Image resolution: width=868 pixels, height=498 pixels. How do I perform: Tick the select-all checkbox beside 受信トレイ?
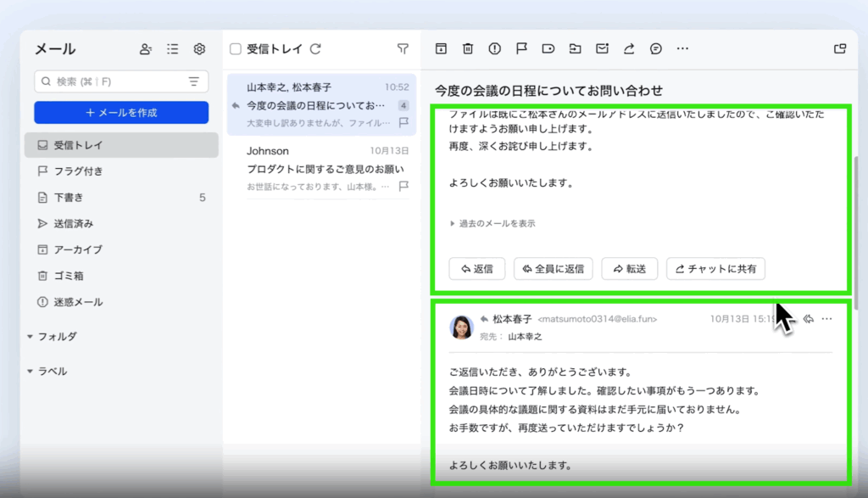[236, 49]
